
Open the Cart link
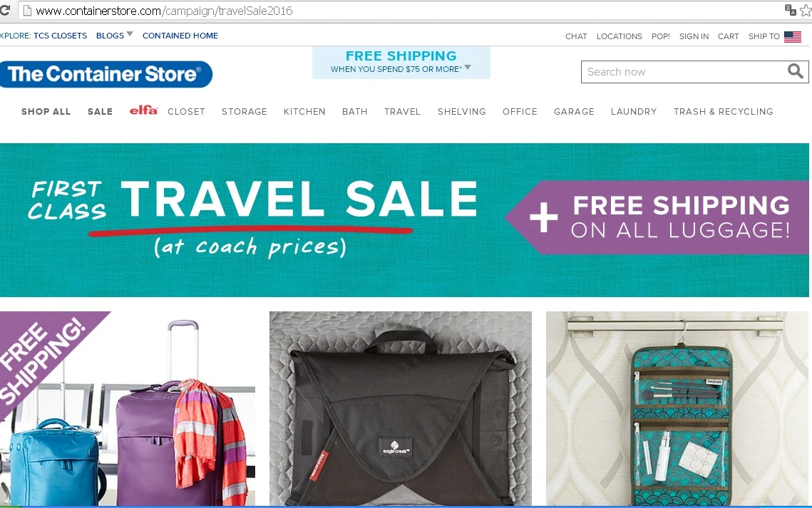coord(728,36)
